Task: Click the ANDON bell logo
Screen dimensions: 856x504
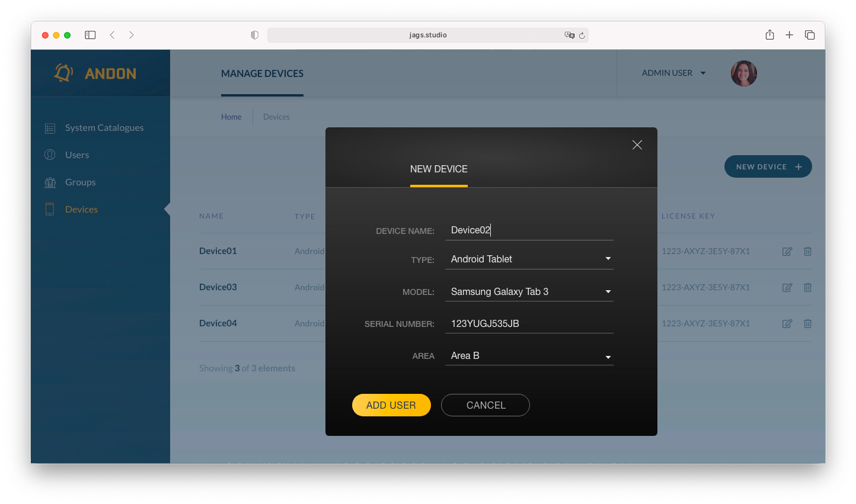Action: [x=63, y=73]
